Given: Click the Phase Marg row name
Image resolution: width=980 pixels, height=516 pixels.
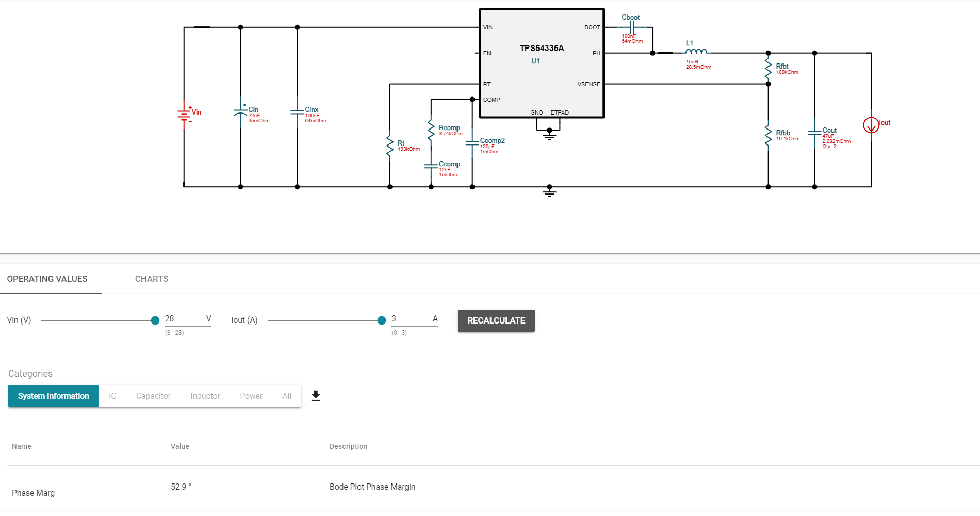Looking at the screenshot, I should [34, 493].
